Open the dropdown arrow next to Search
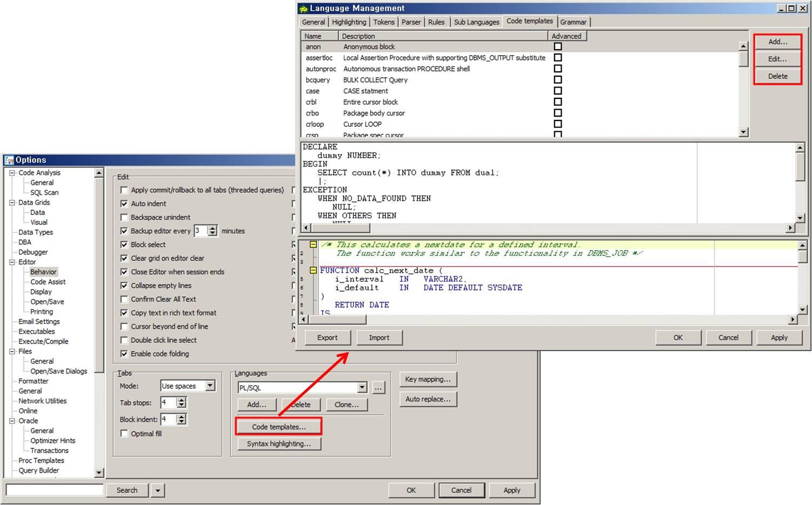 158,490
